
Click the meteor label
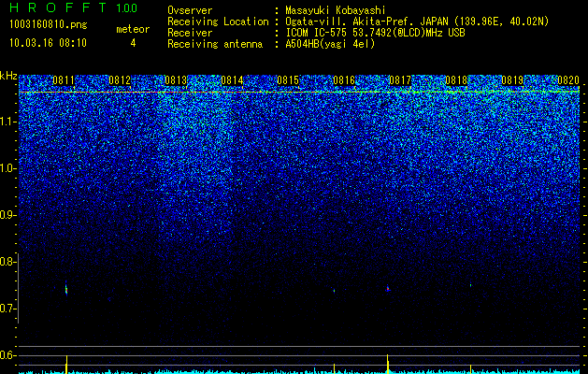pos(133,29)
